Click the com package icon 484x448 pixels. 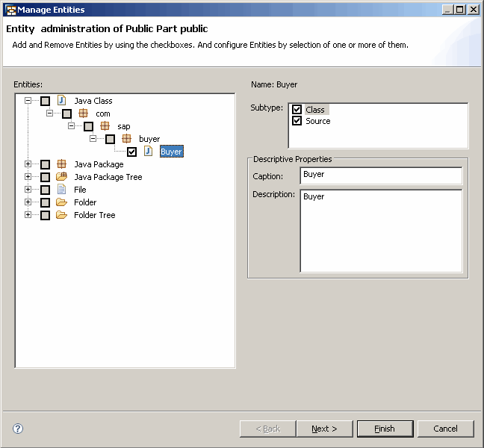[x=84, y=113]
